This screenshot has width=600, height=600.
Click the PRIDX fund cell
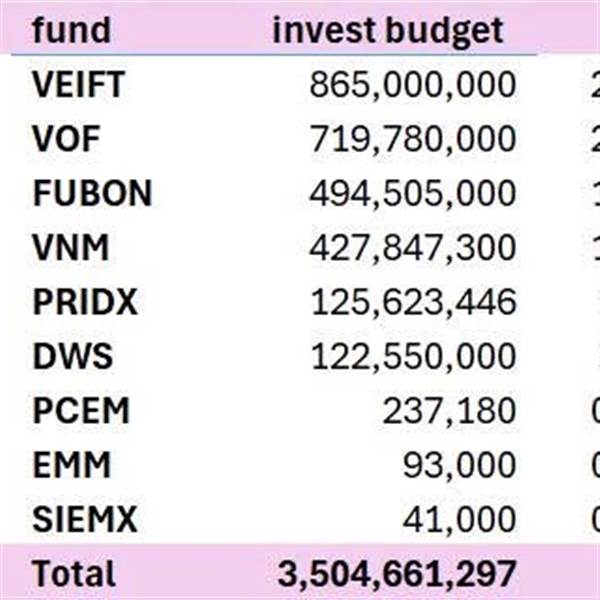[85, 301]
